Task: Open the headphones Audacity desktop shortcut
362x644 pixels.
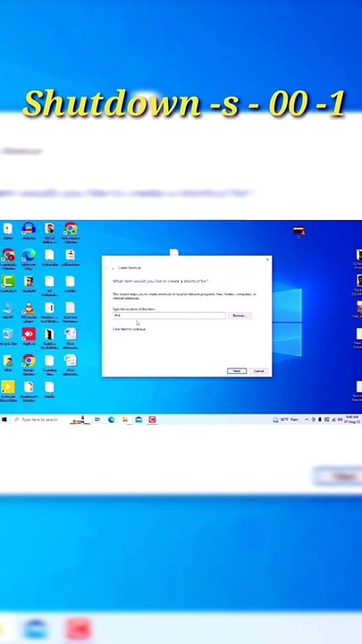Action: (x=29, y=231)
